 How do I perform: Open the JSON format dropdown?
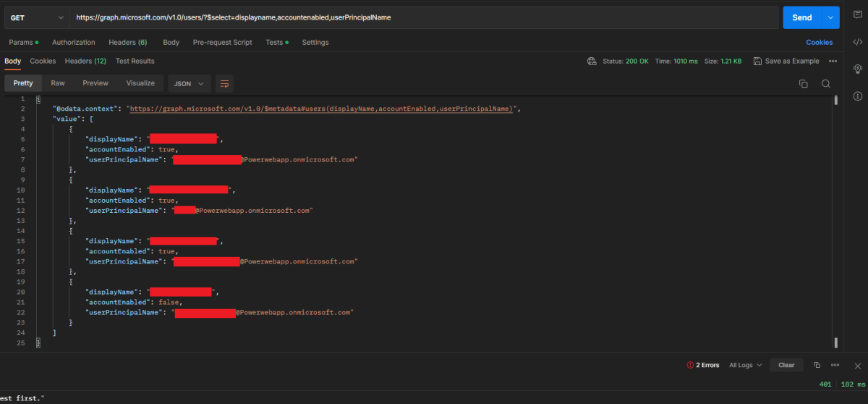click(x=189, y=84)
